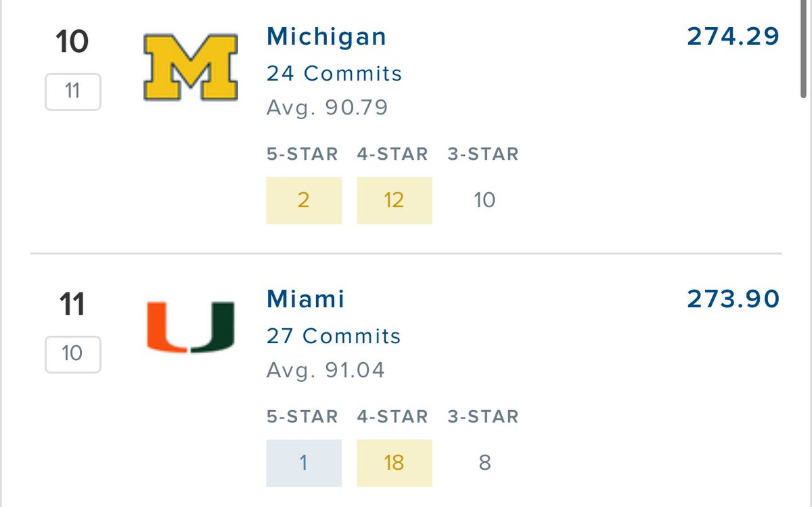Click Miami's total score 273.90
This screenshot has width=812, height=507.
734,299
